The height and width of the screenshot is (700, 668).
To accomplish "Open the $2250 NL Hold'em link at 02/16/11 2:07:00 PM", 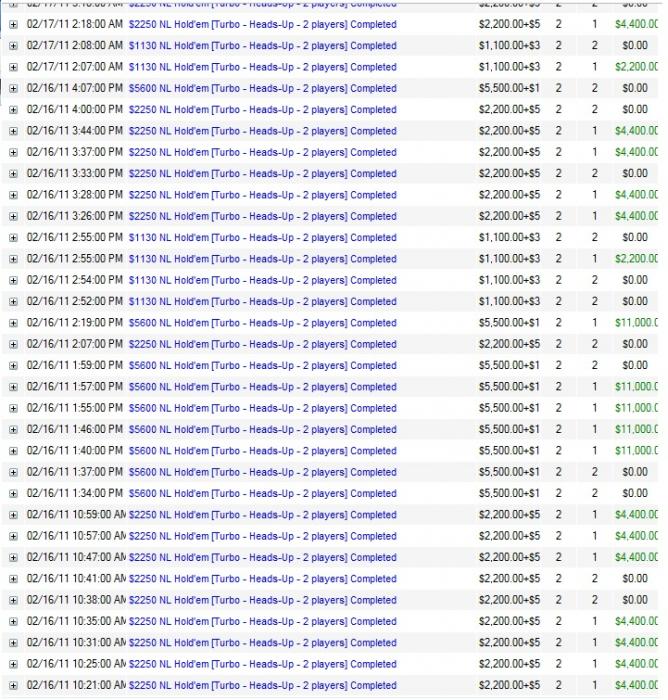I will [263, 344].
